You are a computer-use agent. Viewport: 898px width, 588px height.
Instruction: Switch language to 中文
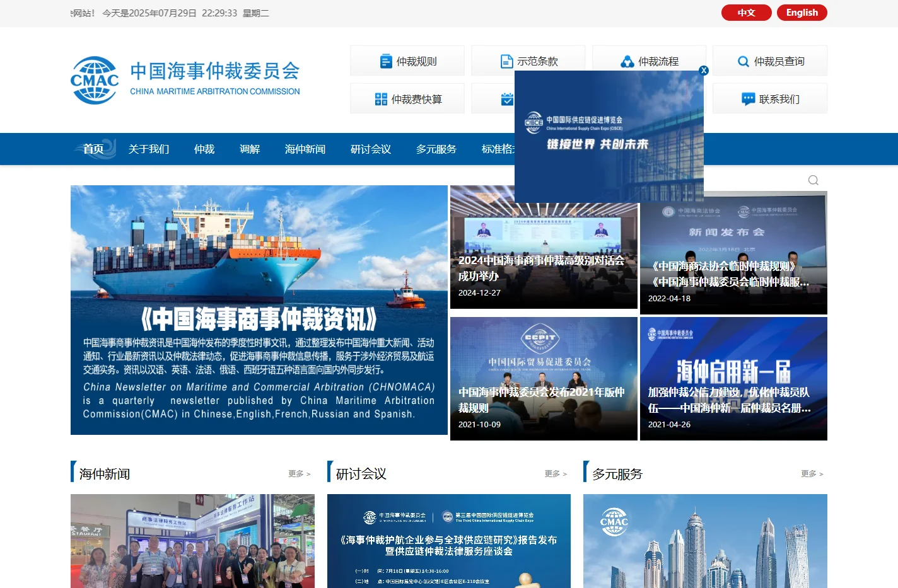point(747,13)
